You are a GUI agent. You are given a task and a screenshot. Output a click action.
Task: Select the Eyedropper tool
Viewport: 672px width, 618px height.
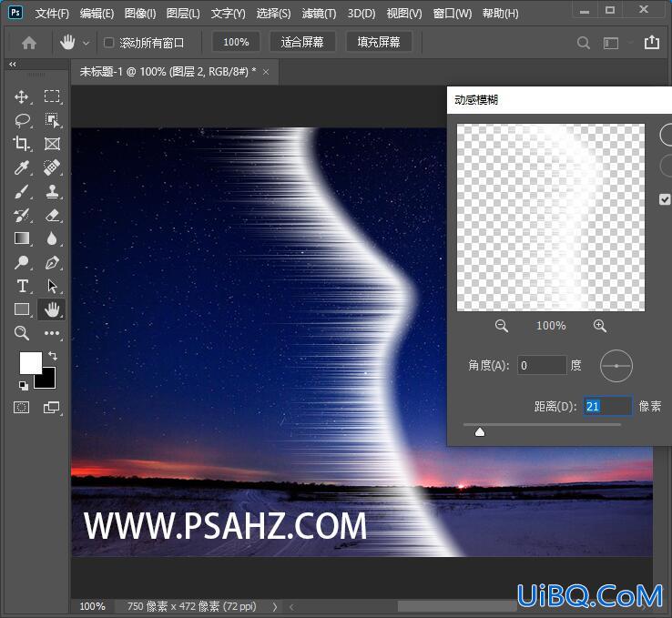point(22,167)
